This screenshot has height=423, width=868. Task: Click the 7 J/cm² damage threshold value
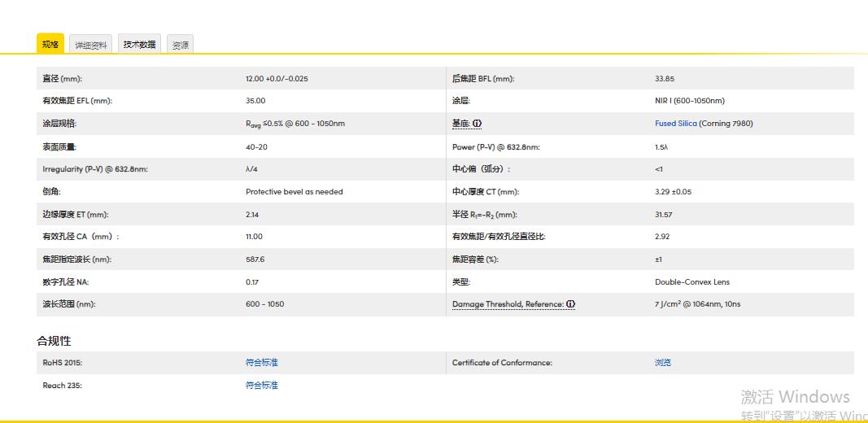pyautogui.click(x=697, y=304)
